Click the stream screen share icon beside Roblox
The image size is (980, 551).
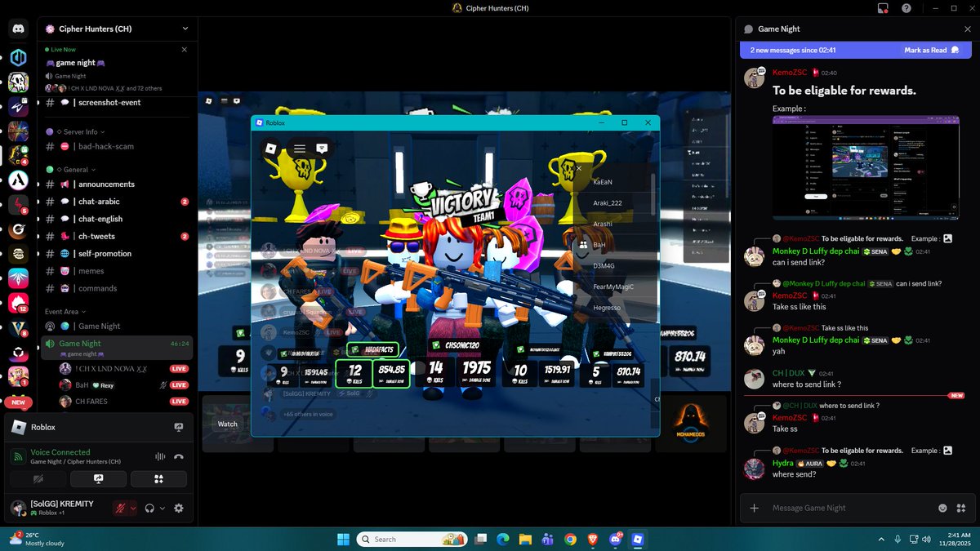(179, 427)
